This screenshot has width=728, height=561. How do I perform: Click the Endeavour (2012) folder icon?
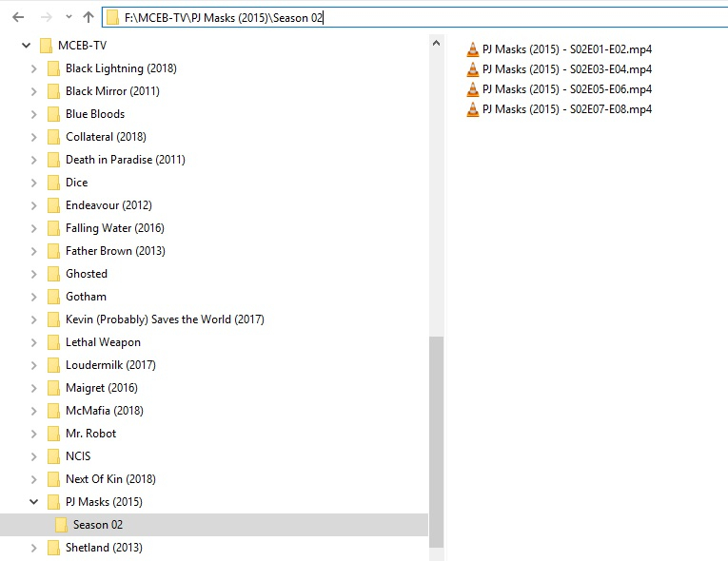coord(54,205)
